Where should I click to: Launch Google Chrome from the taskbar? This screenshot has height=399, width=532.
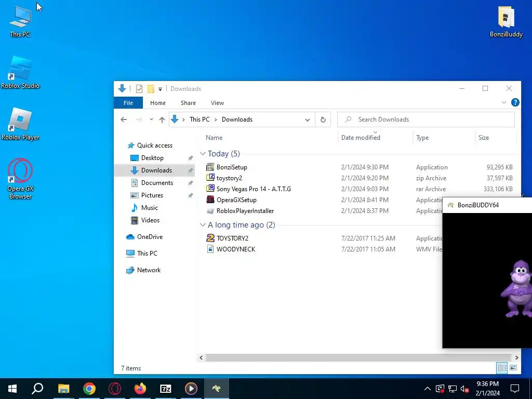[89, 389]
